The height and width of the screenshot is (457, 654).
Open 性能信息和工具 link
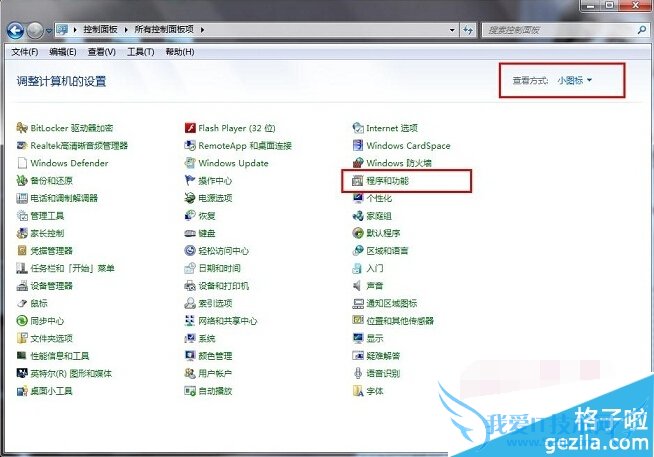point(60,356)
